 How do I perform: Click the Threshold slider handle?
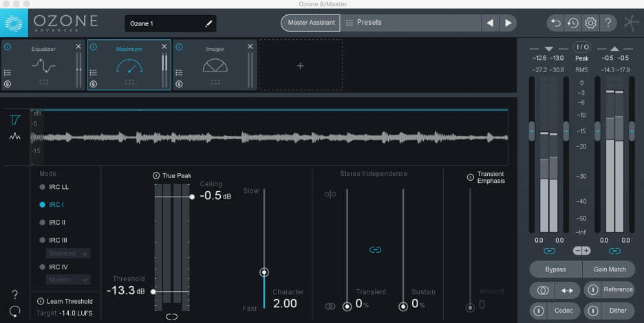(153, 292)
